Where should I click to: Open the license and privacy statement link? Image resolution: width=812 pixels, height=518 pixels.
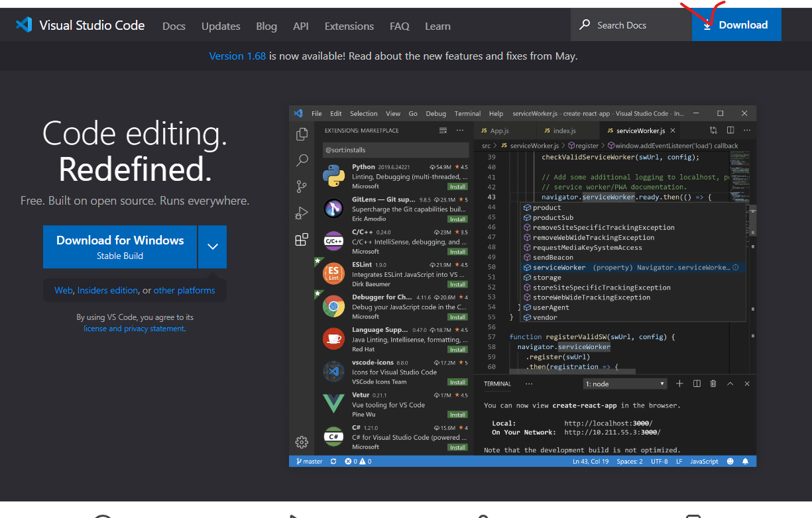pyautogui.click(x=134, y=329)
